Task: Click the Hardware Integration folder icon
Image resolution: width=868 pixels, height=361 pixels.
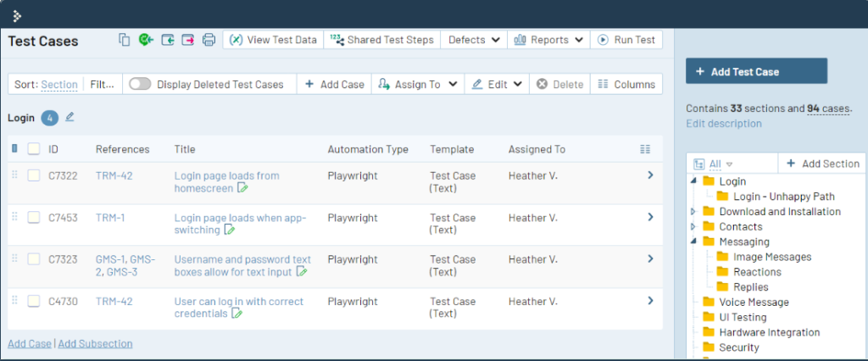Action: click(709, 332)
